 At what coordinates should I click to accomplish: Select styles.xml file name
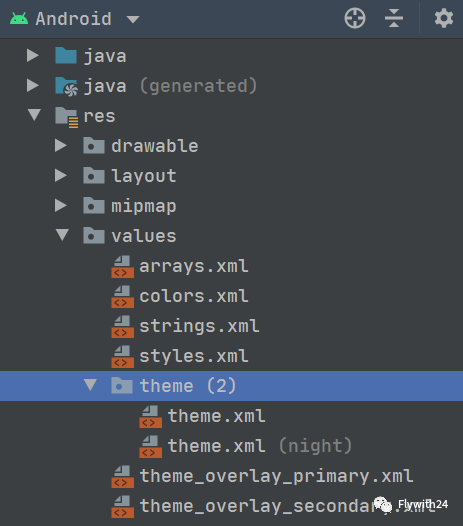click(194, 356)
